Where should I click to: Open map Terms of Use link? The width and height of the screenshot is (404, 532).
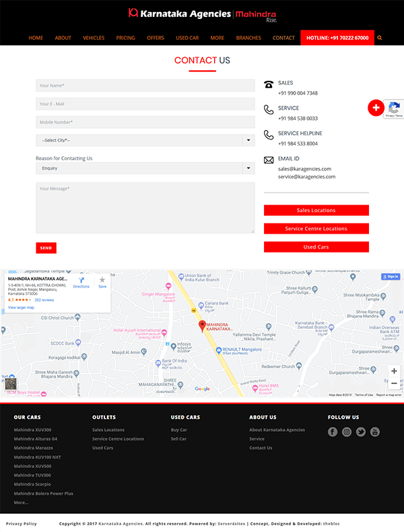coord(364,395)
